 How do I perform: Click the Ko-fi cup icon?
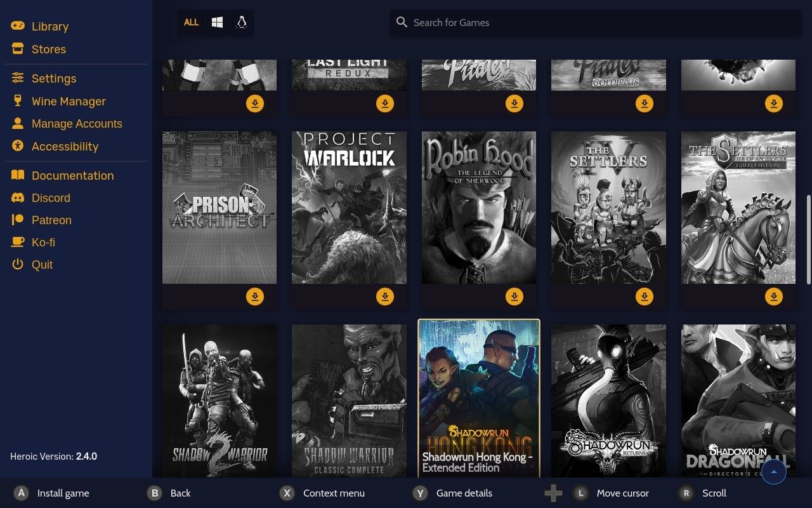tap(17, 242)
